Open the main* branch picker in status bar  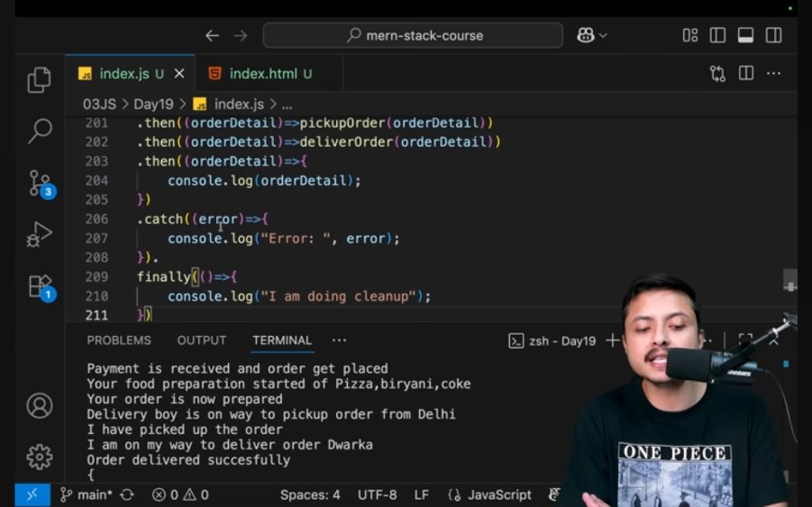[86, 495]
